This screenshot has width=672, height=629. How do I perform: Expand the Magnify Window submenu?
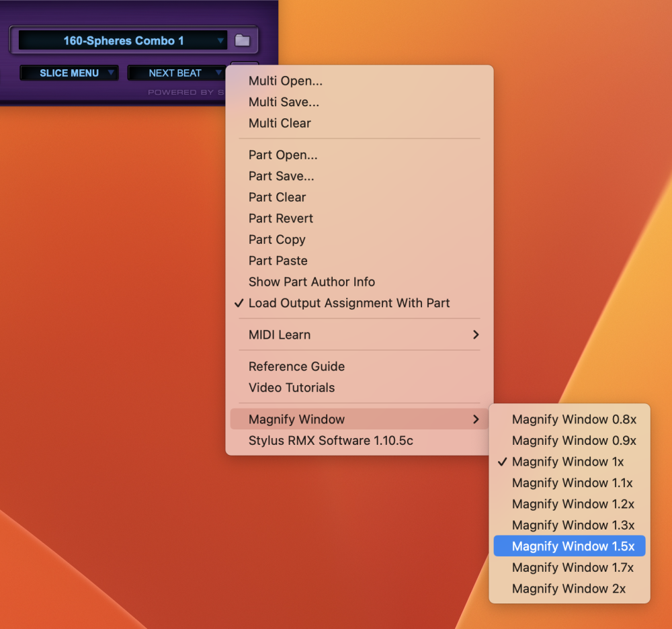click(359, 419)
